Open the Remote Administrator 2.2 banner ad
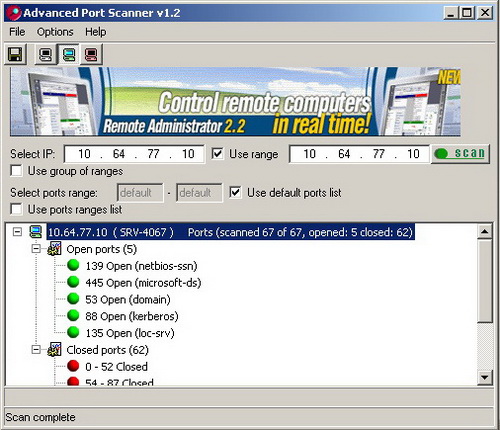The height and width of the screenshot is (430, 500). pyautogui.click(x=235, y=102)
